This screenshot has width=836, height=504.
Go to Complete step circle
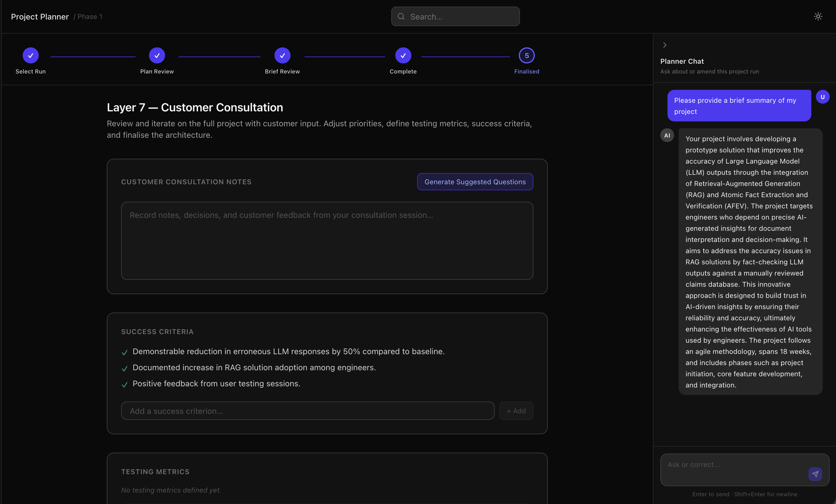click(x=403, y=55)
